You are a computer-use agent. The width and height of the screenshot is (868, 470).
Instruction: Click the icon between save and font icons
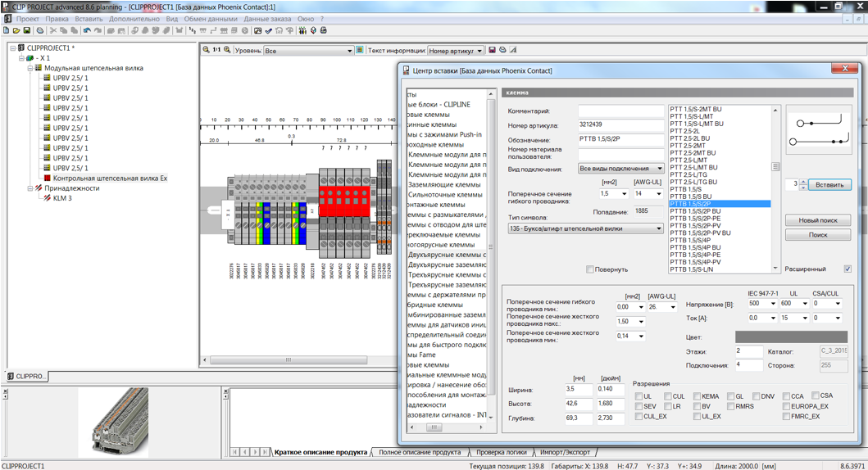point(502,50)
